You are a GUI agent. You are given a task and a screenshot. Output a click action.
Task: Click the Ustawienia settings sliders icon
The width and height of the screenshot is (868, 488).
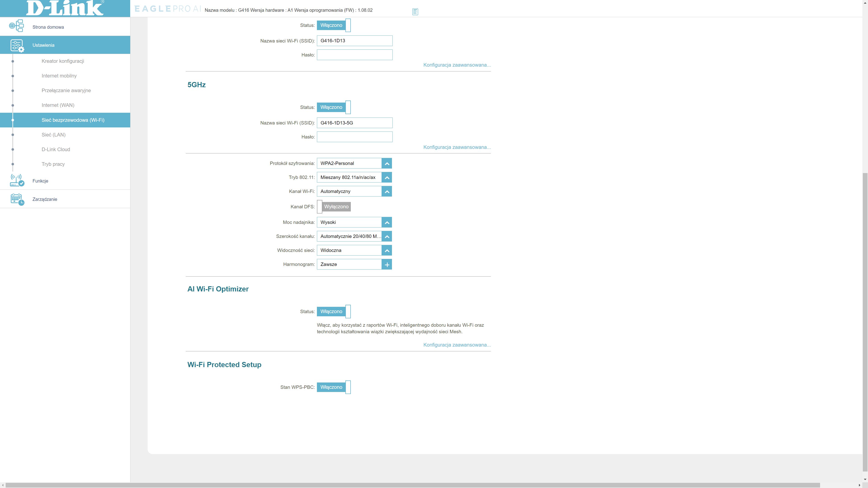(x=17, y=46)
